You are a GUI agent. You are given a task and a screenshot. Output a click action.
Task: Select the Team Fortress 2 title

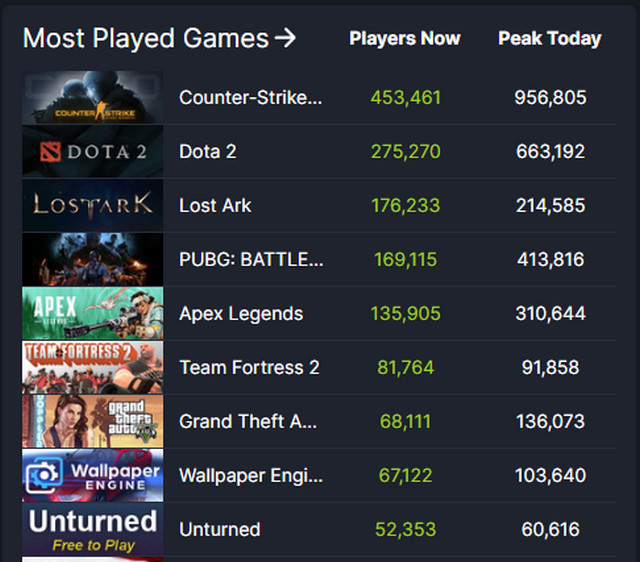(249, 367)
